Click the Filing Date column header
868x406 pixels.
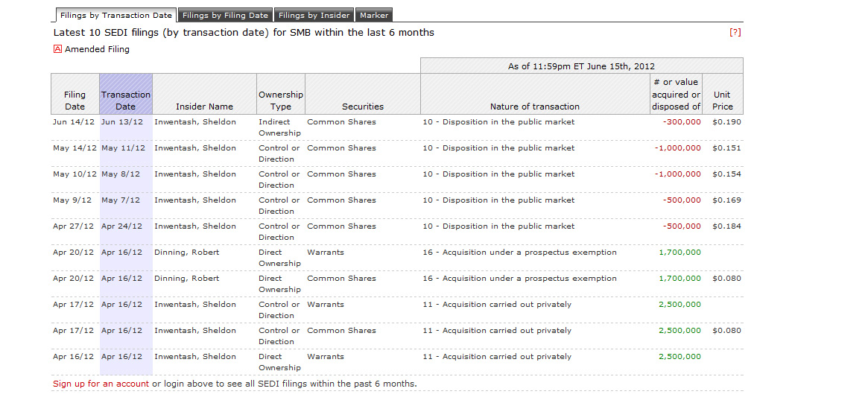tap(75, 101)
